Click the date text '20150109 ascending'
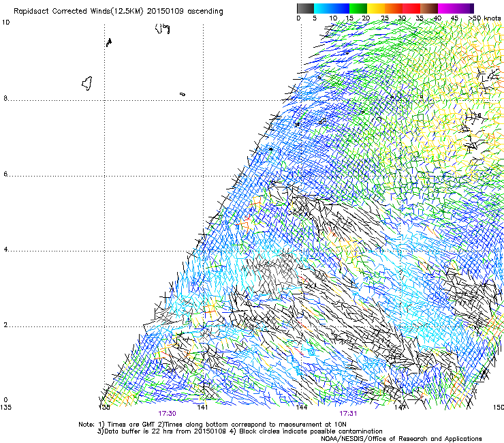The width and height of the screenshot is (504, 443). (185, 12)
